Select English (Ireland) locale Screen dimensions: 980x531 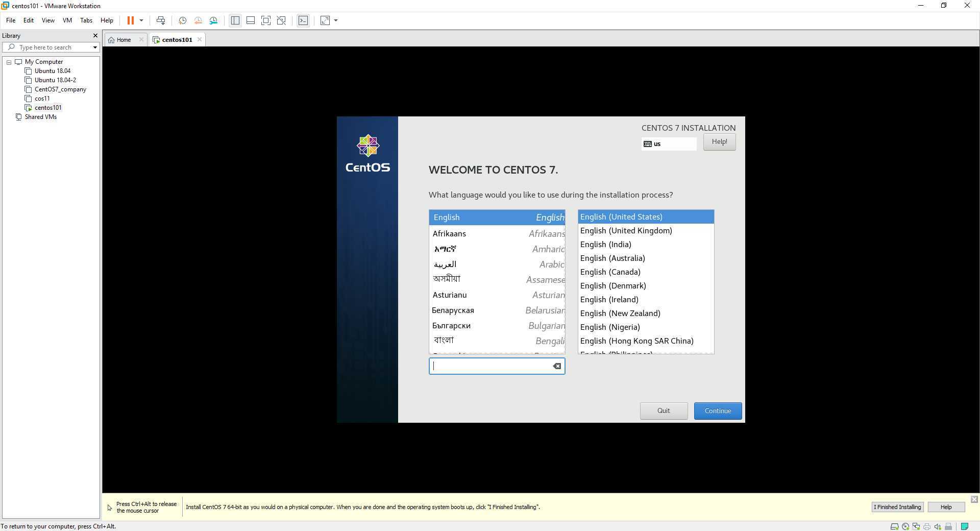(646, 300)
